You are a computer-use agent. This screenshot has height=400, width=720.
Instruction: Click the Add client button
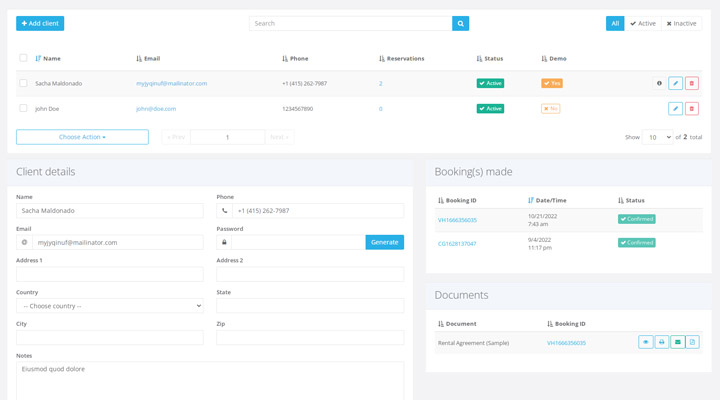pyautogui.click(x=40, y=23)
